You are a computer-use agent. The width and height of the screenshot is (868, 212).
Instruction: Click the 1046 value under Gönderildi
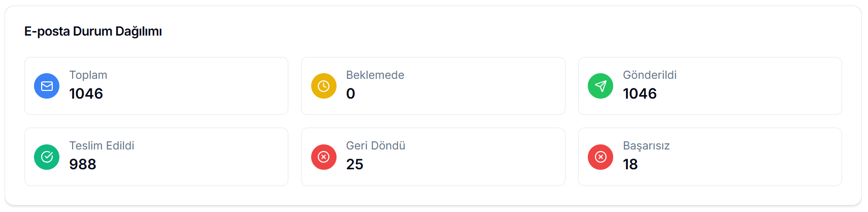(640, 94)
